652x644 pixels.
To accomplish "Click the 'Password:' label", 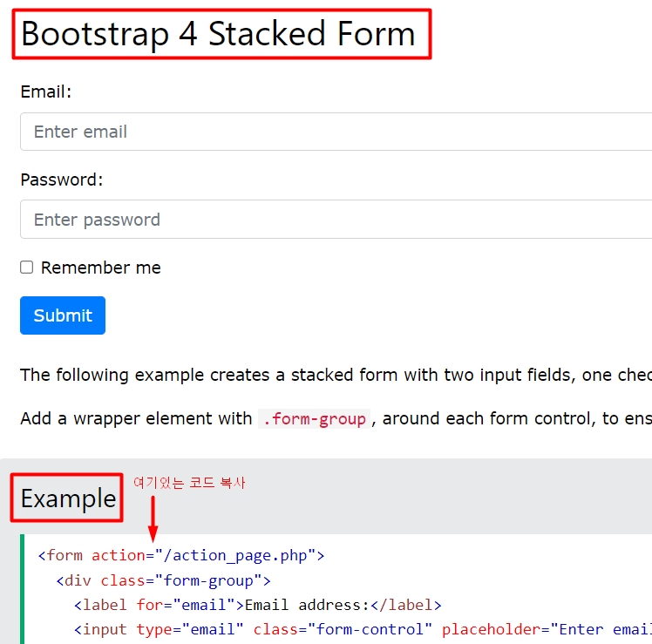I will coord(62,180).
